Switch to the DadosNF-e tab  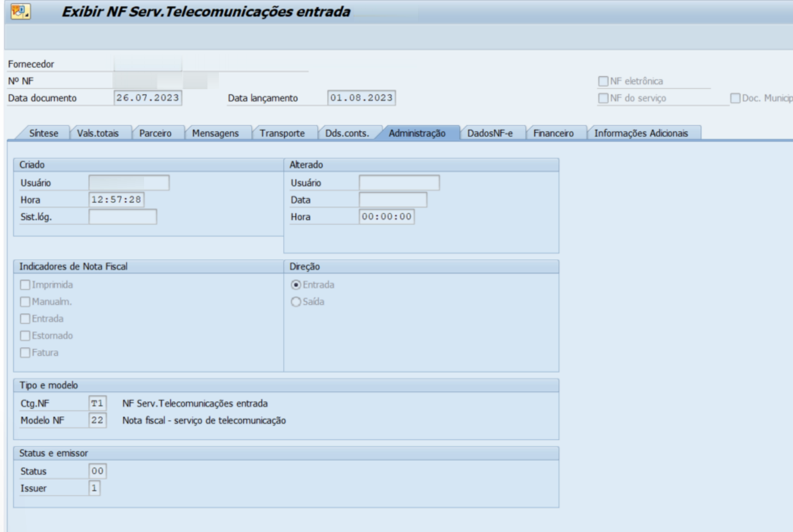[490, 133]
